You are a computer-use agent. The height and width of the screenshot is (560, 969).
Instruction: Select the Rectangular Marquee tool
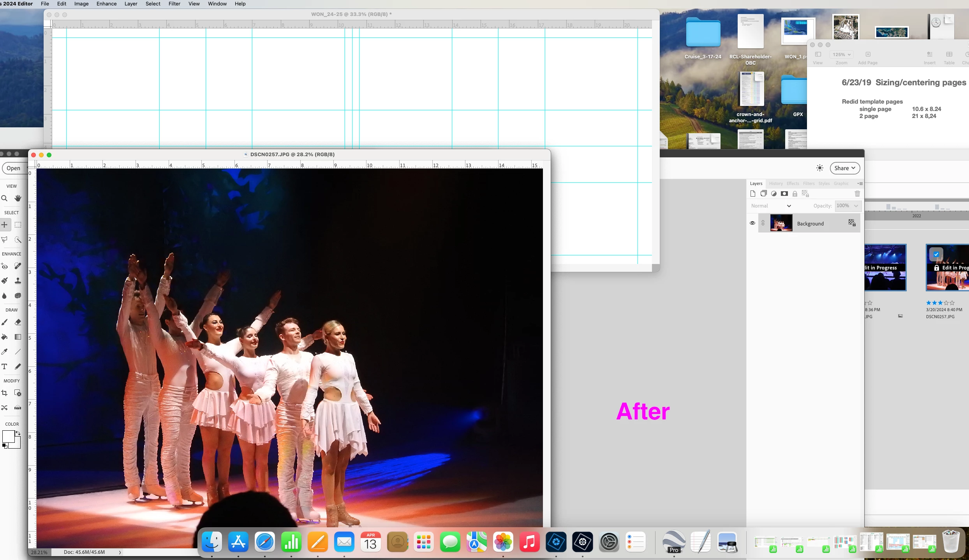(x=18, y=225)
